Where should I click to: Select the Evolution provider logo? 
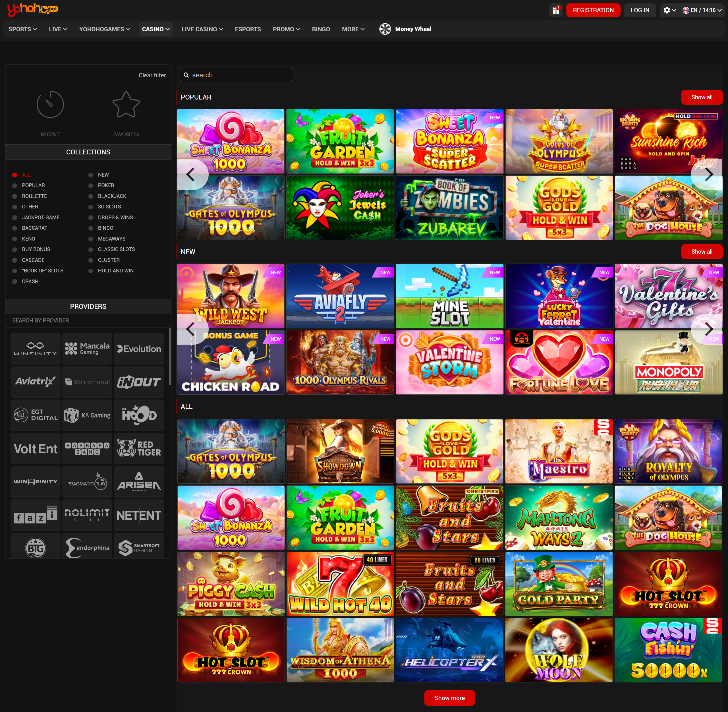[x=139, y=349]
